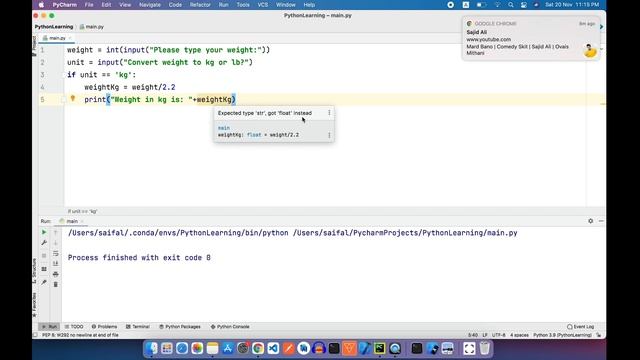Open PyCharm icon in the Dock
The width and height of the screenshot is (640, 360).
coord(380,348)
